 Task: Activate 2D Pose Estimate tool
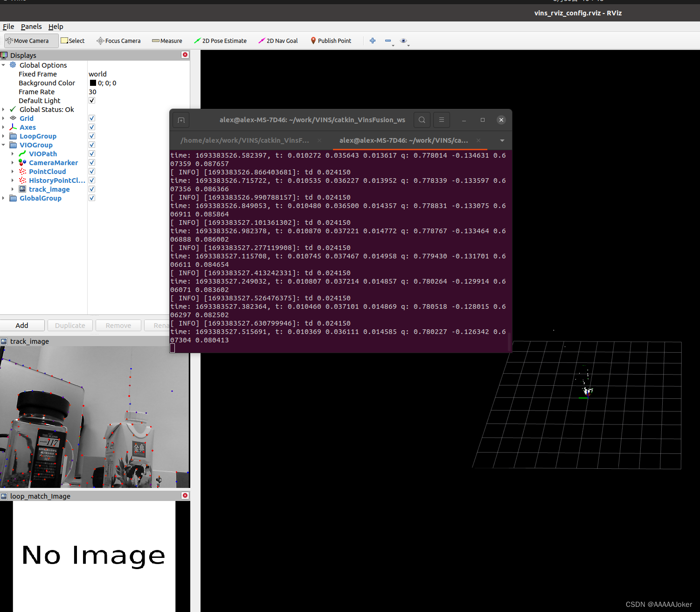click(220, 41)
